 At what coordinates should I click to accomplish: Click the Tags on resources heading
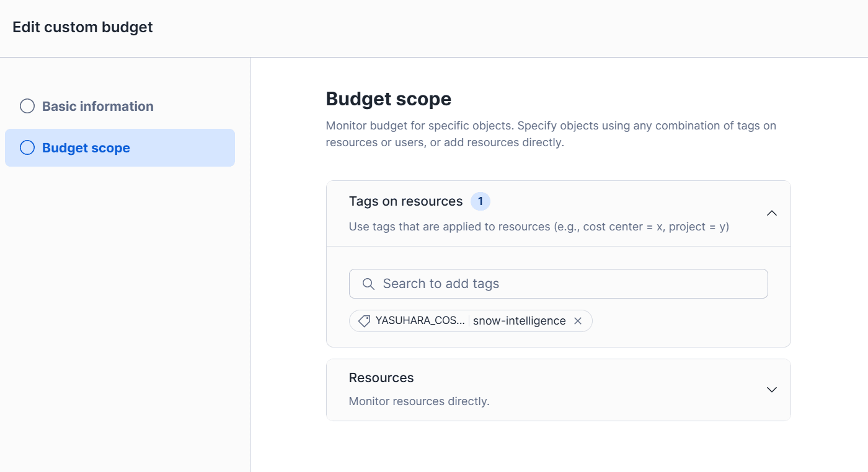coord(405,201)
